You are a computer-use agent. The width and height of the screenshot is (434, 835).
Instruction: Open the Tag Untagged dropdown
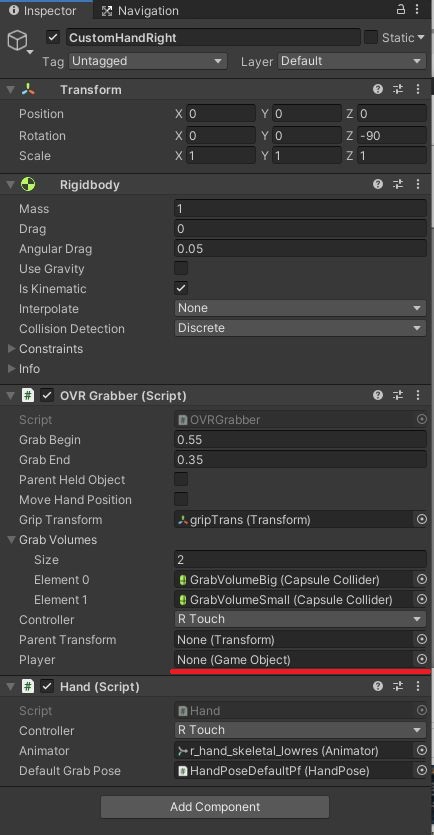pyautogui.click(x=148, y=61)
